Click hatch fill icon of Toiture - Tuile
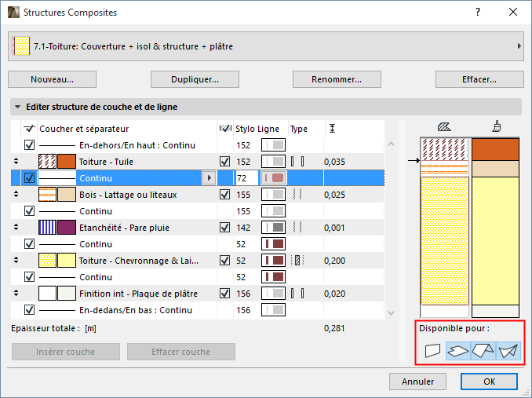This screenshot has width=532, height=398. [48, 162]
